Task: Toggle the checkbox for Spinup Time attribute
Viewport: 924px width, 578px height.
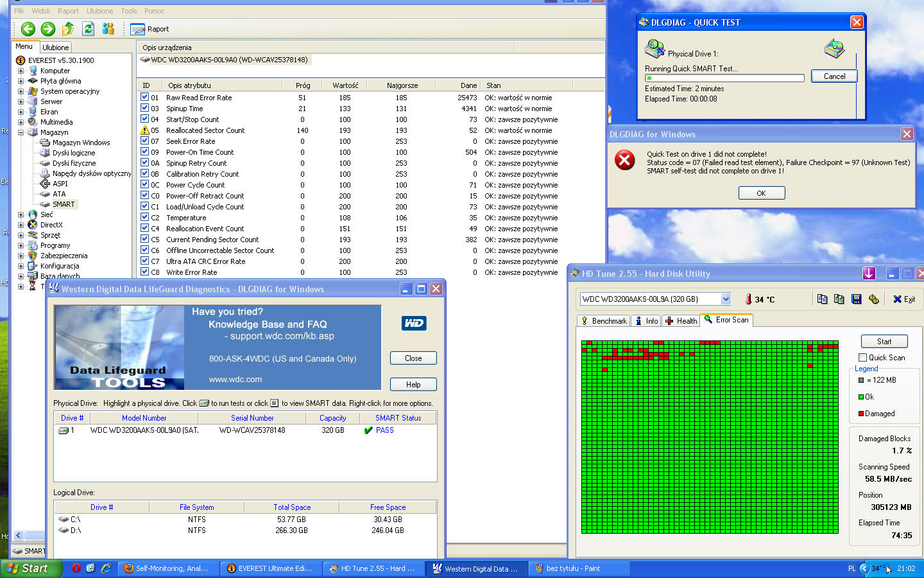Action: (145, 109)
